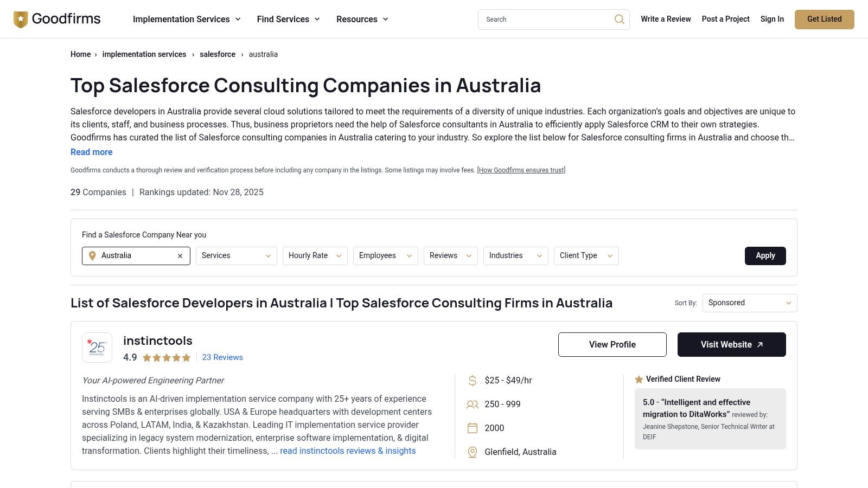Click the Glenfield location pin icon
The width and height of the screenshot is (868, 488).
tap(471, 452)
